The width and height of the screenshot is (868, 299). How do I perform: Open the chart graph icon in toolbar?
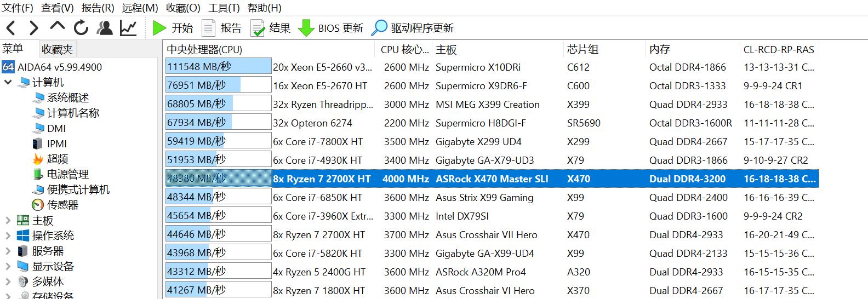(x=128, y=27)
